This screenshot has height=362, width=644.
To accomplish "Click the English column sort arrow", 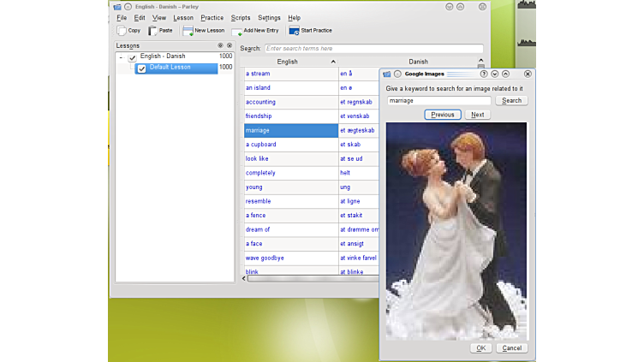I will pos(333,62).
